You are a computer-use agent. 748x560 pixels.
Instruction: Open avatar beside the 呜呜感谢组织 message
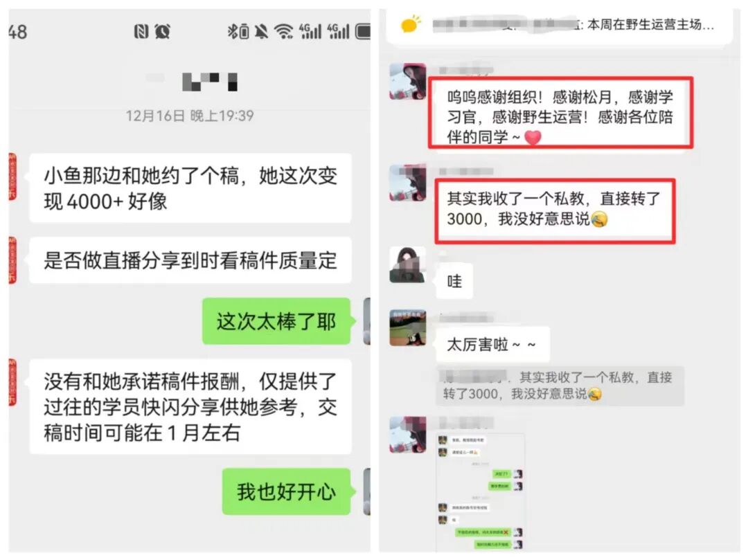(408, 81)
